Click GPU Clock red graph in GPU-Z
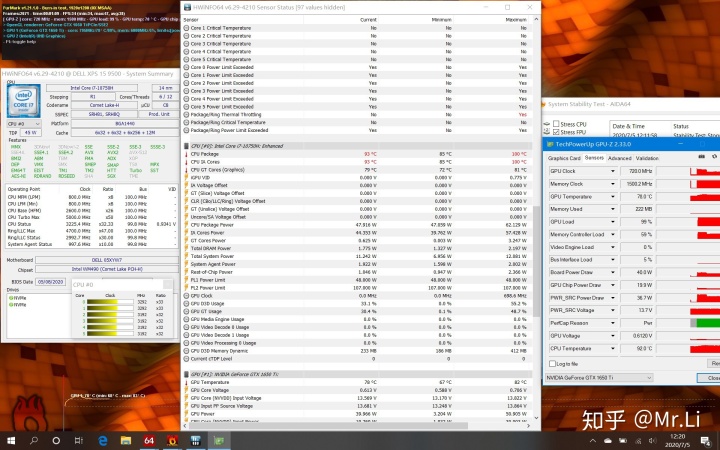Image resolution: width=720 pixels, height=450 pixels. tap(704, 171)
